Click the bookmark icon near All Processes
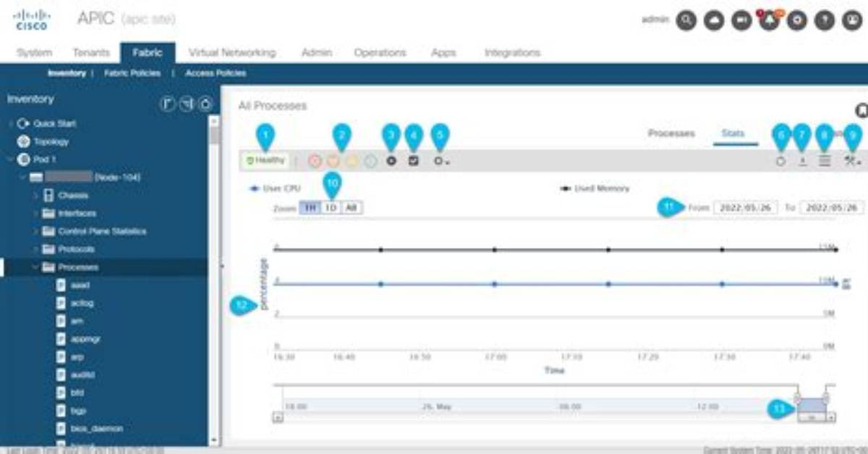The width and height of the screenshot is (868, 454). [x=861, y=110]
